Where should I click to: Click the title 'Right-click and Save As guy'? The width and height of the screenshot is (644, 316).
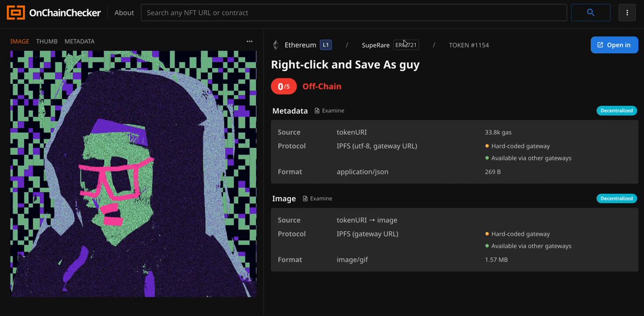[x=345, y=65]
